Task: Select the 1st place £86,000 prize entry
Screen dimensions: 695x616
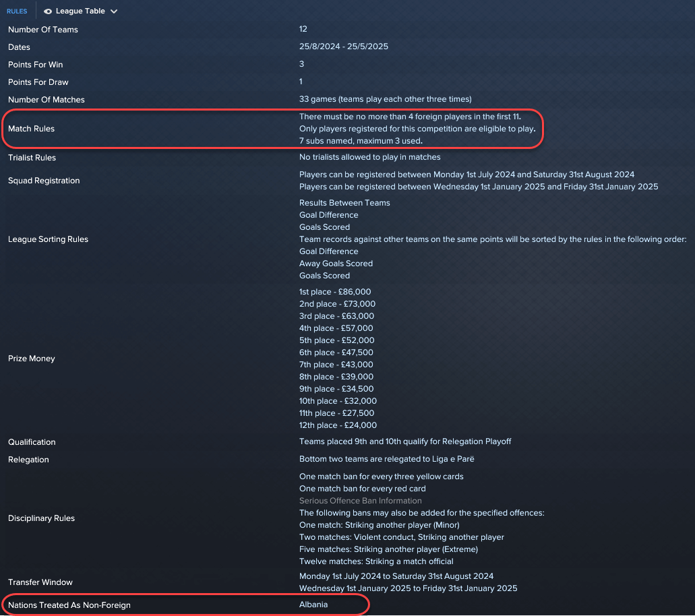Action: point(335,292)
